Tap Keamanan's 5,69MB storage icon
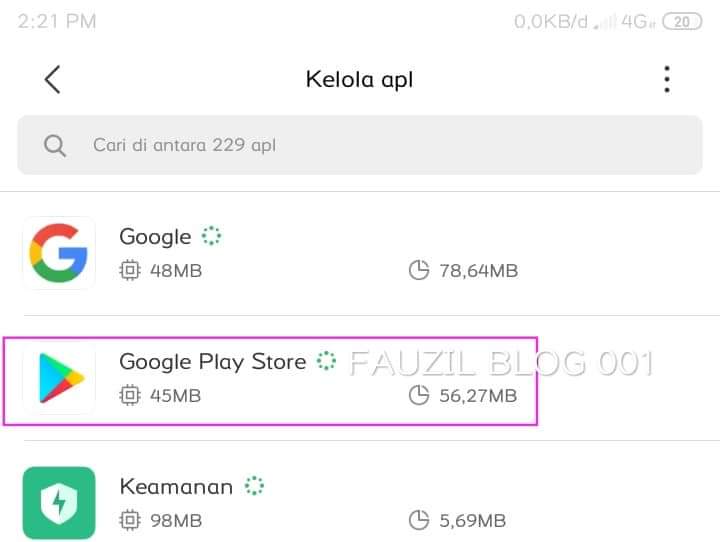 tap(420, 520)
